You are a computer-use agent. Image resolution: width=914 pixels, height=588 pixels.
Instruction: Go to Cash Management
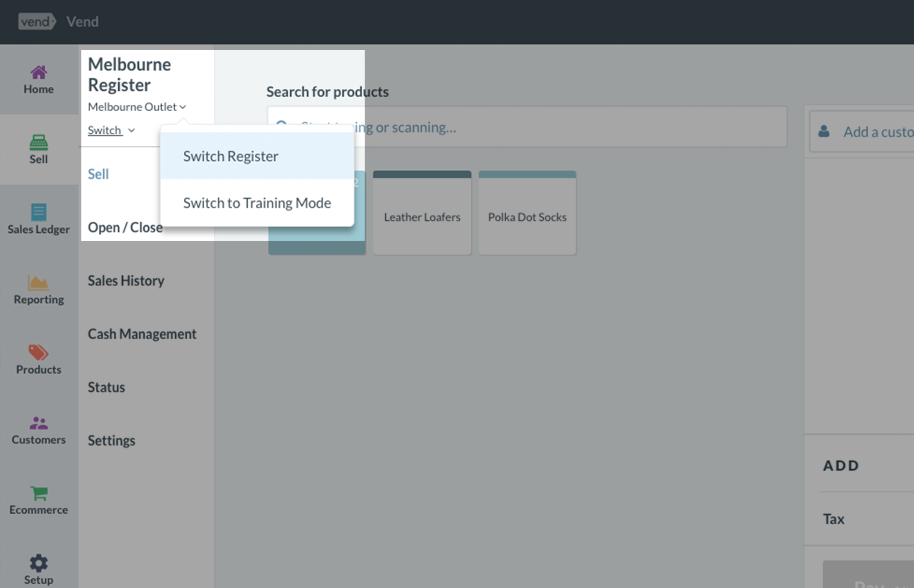[142, 334]
